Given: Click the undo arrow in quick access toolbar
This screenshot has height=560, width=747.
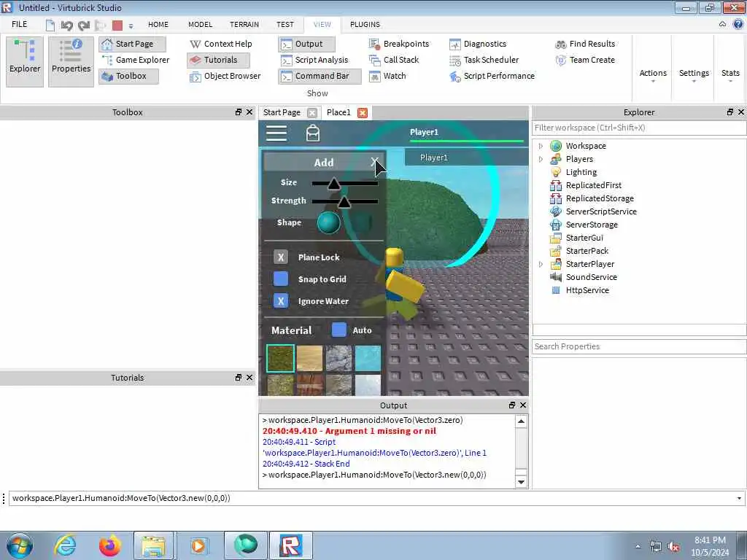Looking at the screenshot, I should (66, 26).
